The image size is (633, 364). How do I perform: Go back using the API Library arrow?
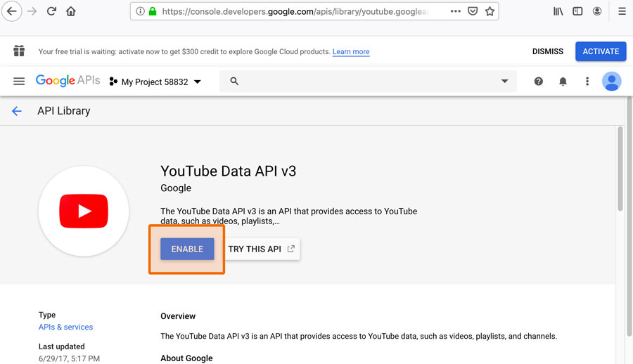[17, 111]
